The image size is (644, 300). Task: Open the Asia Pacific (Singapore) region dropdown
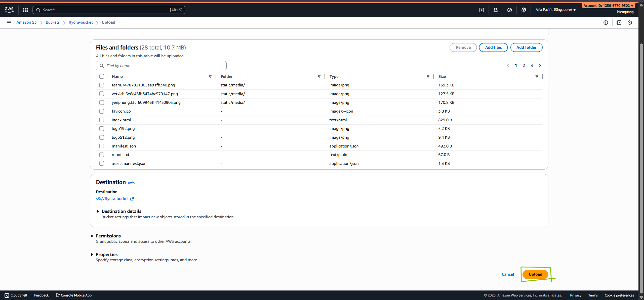[555, 10]
